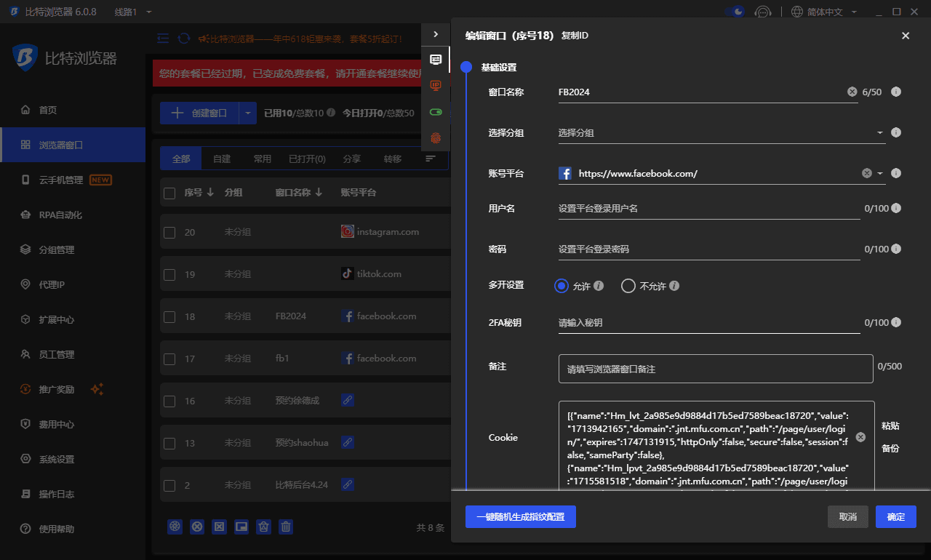Screen dimensions: 931x560
Task: Click the 确定 confirm button
Action: 895,517
